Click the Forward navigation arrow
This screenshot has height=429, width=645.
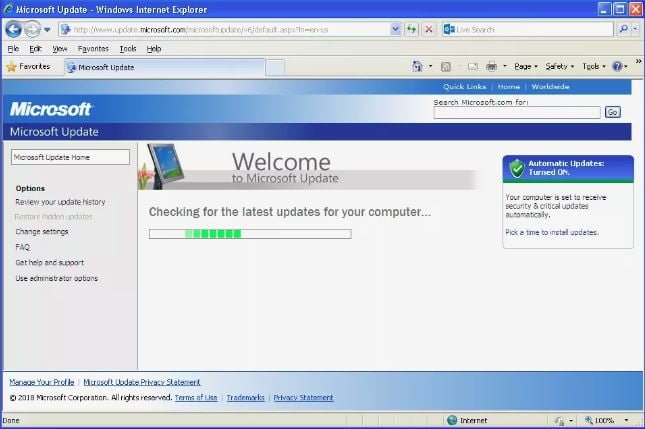32,29
